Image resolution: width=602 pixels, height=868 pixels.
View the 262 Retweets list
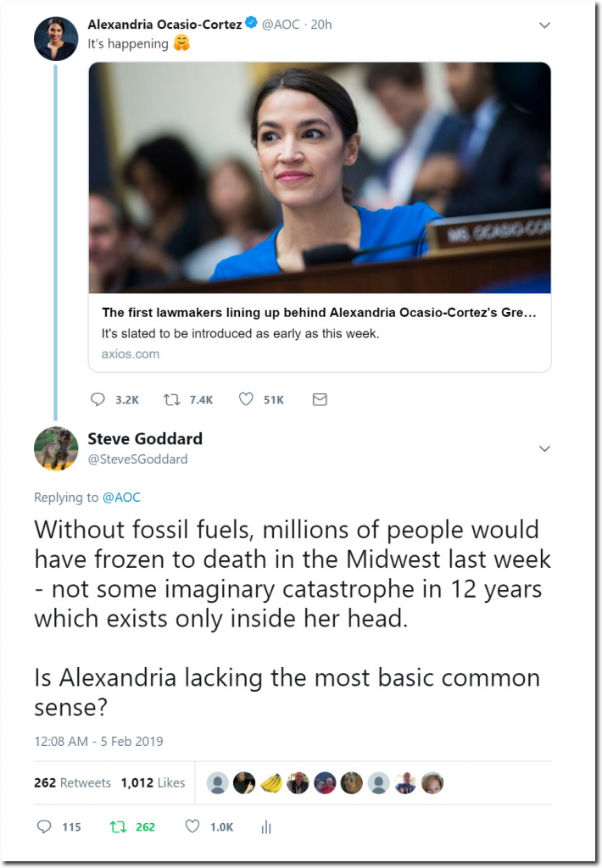(x=72, y=782)
